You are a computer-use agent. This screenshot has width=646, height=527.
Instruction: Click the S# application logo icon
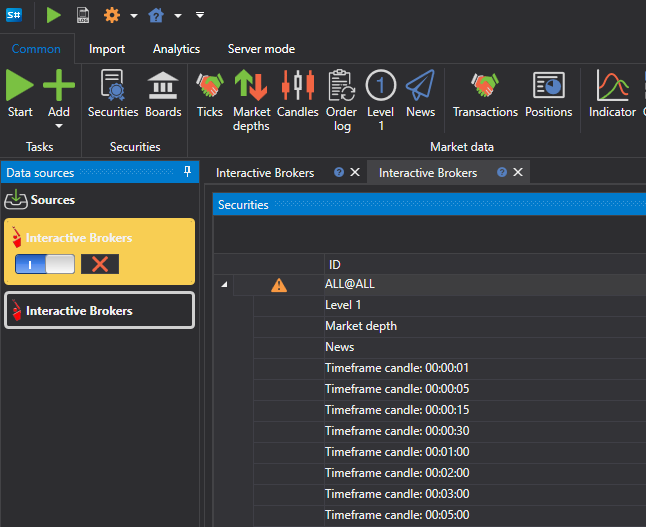(14, 15)
